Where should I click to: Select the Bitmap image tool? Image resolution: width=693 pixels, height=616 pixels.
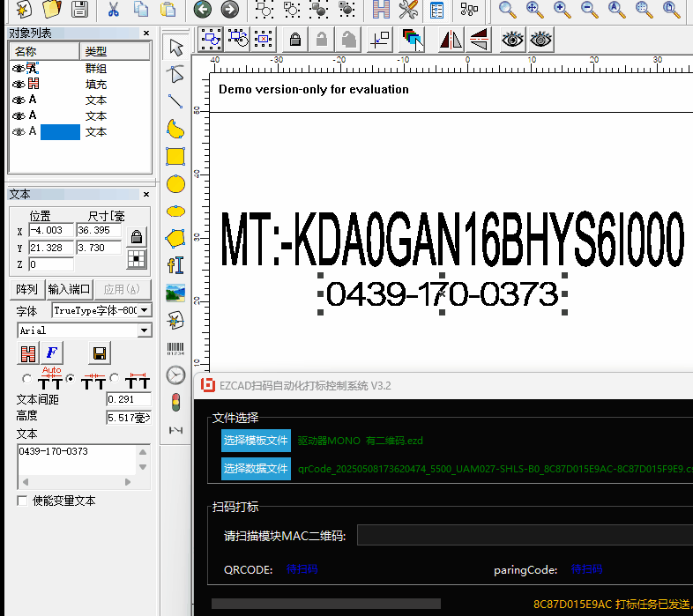point(175,293)
